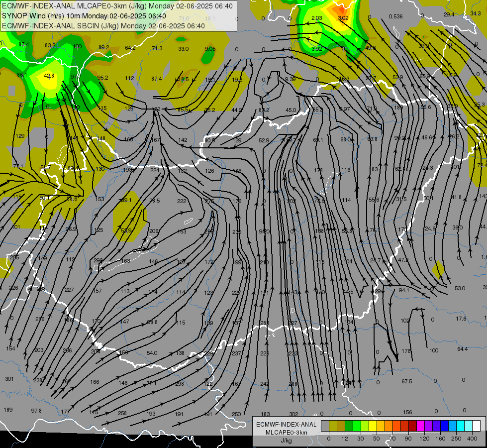Click the 94.1 map value

click(x=404, y=290)
